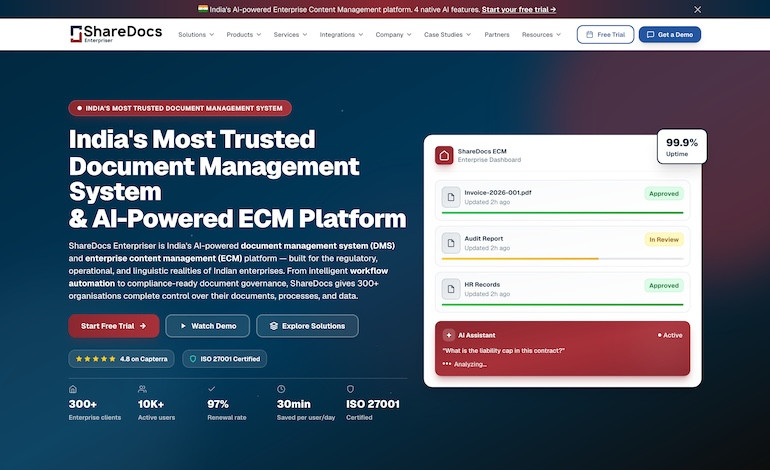Click the Approved status on Invoice-2026-001.pdf
770x470 pixels.
664,194
